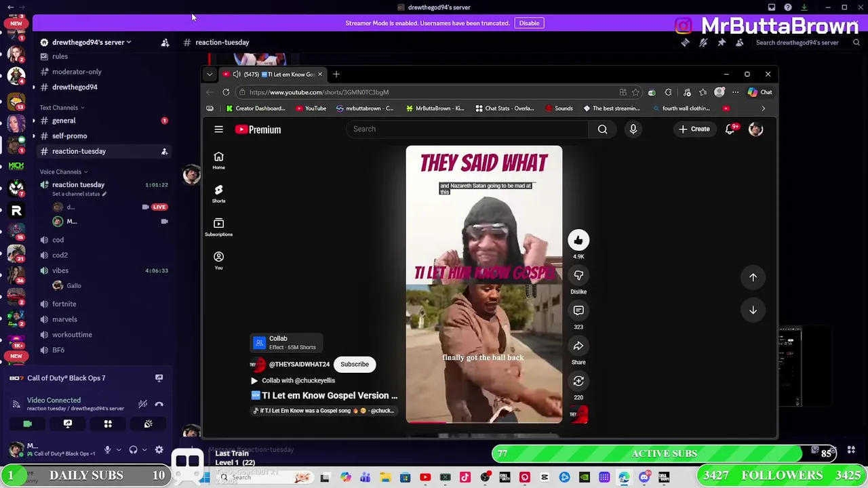Open YouTube Home in the sidebar

218,161
